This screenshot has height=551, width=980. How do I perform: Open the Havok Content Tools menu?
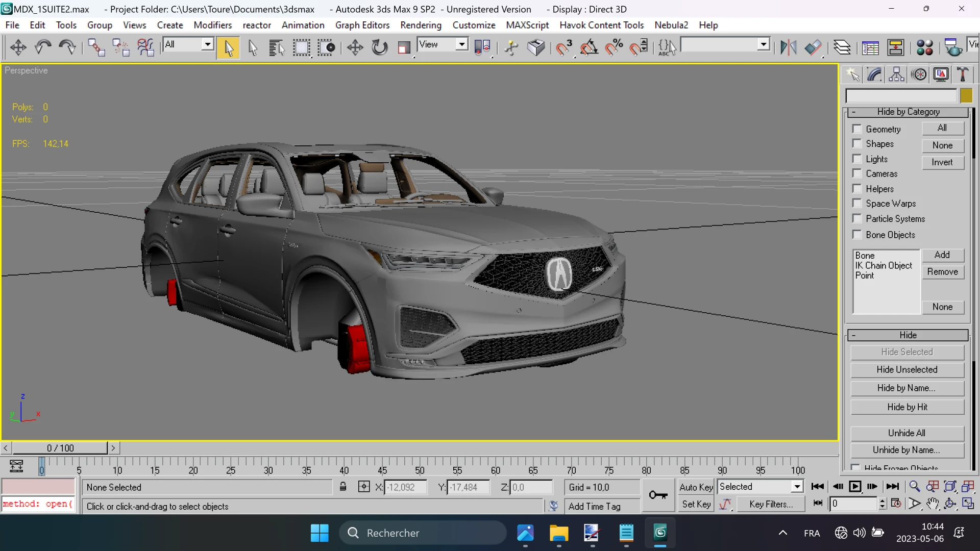click(601, 25)
